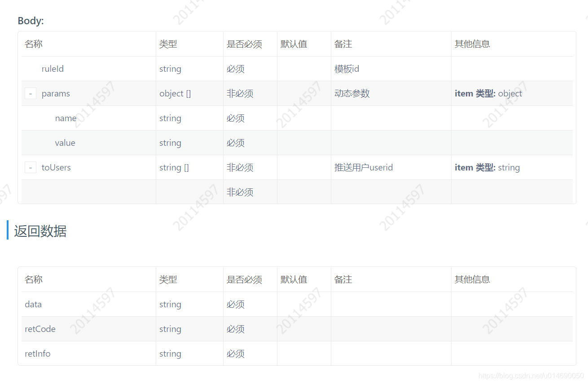Click the string type in ruleId row
The width and height of the screenshot is (588, 384).
tap(170, 69)
